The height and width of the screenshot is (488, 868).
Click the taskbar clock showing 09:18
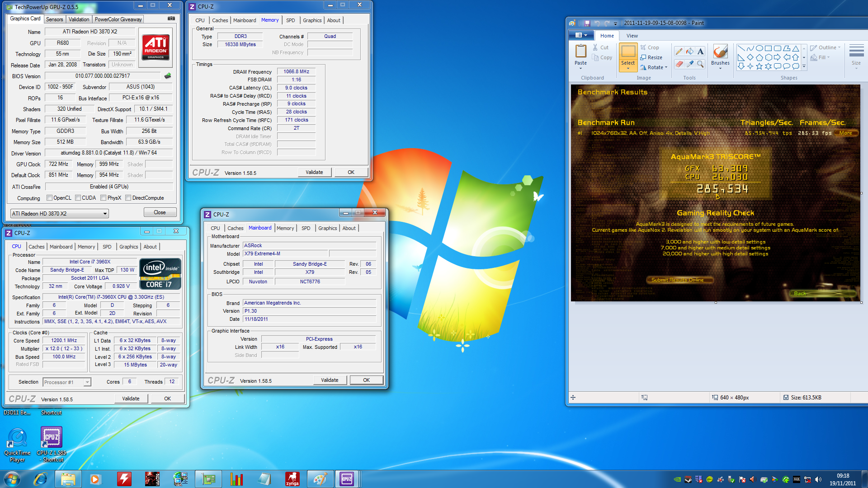pos(843,479)
